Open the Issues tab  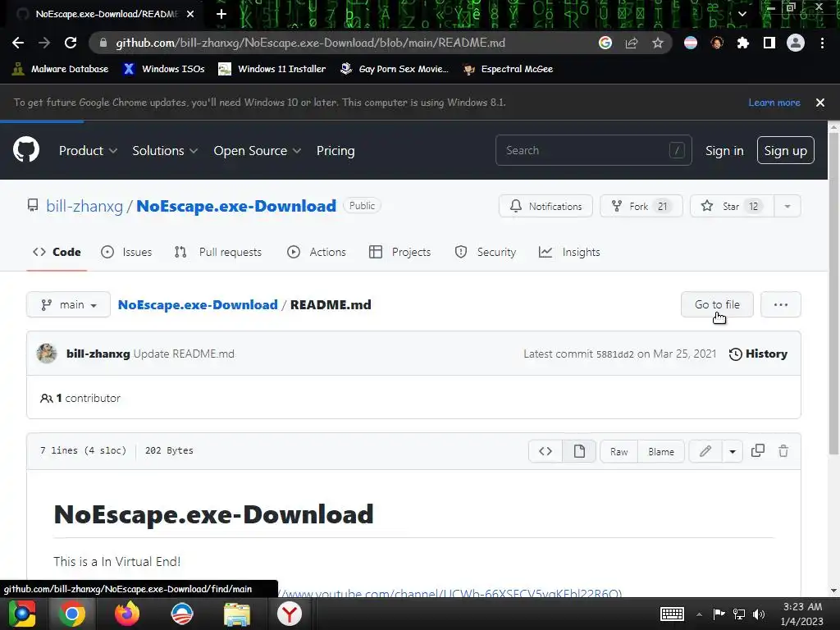(126, 252)
